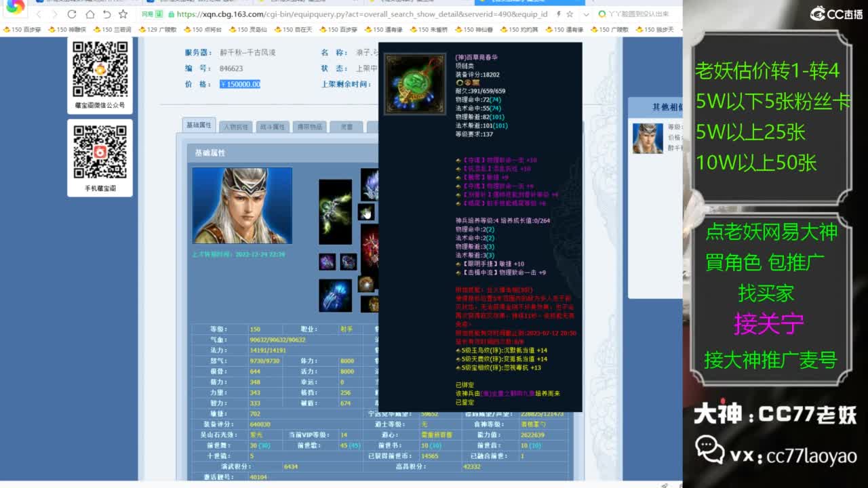Click the search box right of address bar
Screen dimensions: 868x488
637,14
